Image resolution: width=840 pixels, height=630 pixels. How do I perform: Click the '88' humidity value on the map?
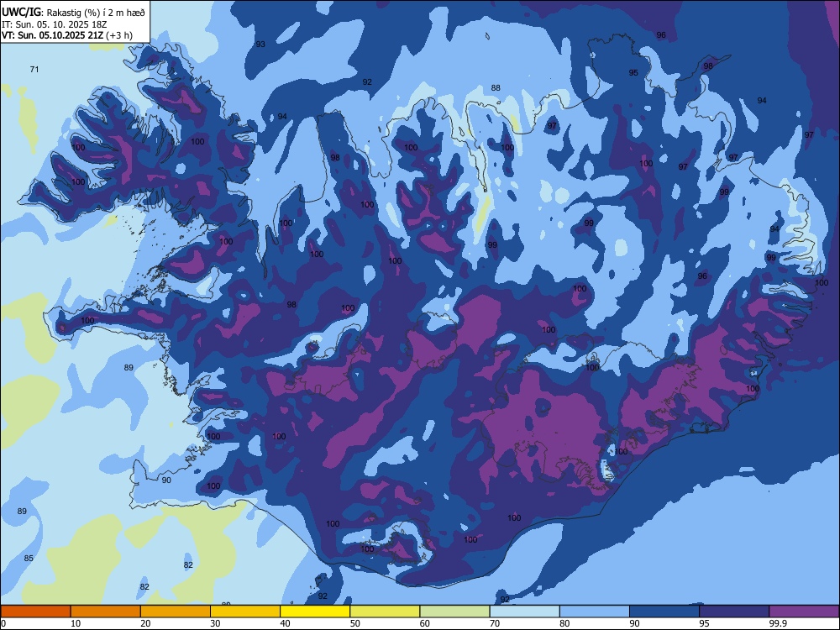496,88
